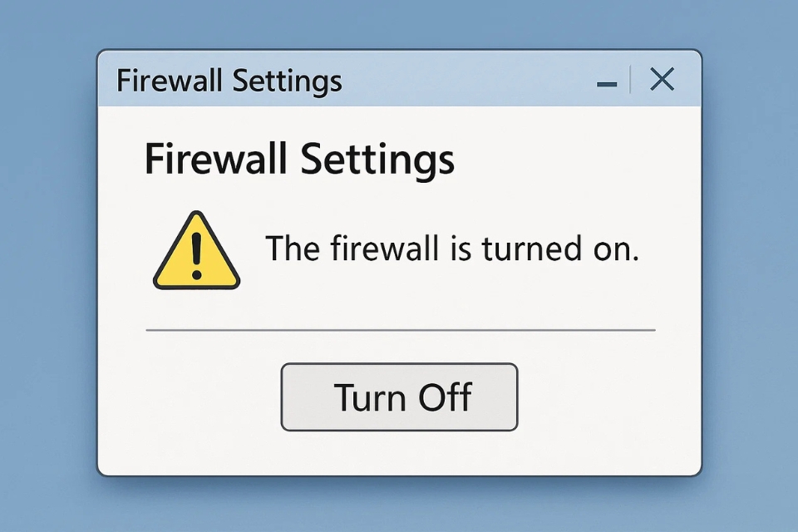Click blank dialog area below Turn Off
Screen dimensions: 798x532
(x=400, y=453)
